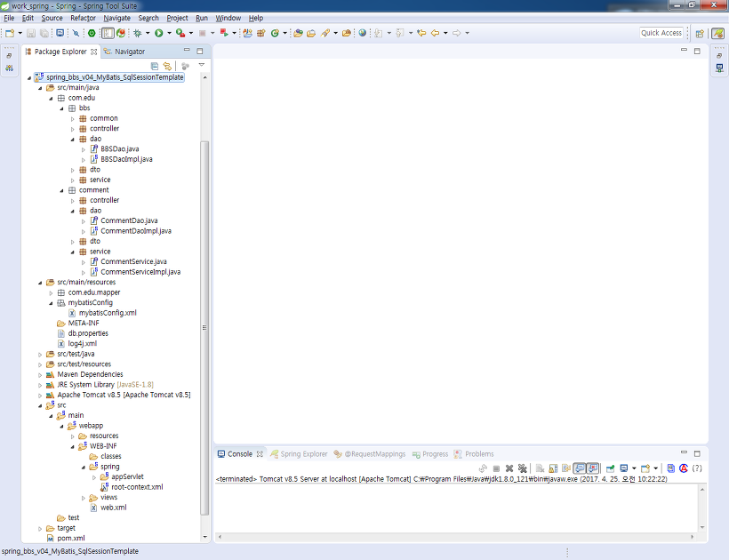This screenshot has width=729, height=560.
Task: Expand the common package
Action: tap(73, 119)
